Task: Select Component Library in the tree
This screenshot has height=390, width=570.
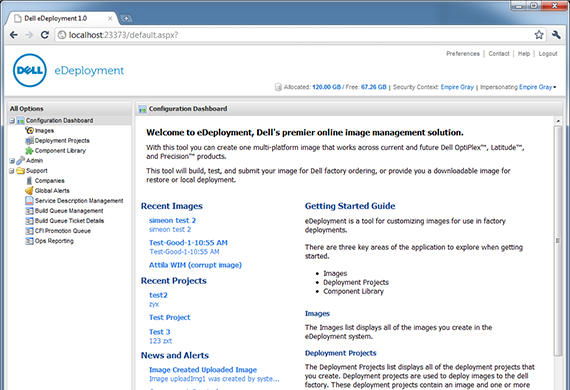Action: tap(60, 150)
